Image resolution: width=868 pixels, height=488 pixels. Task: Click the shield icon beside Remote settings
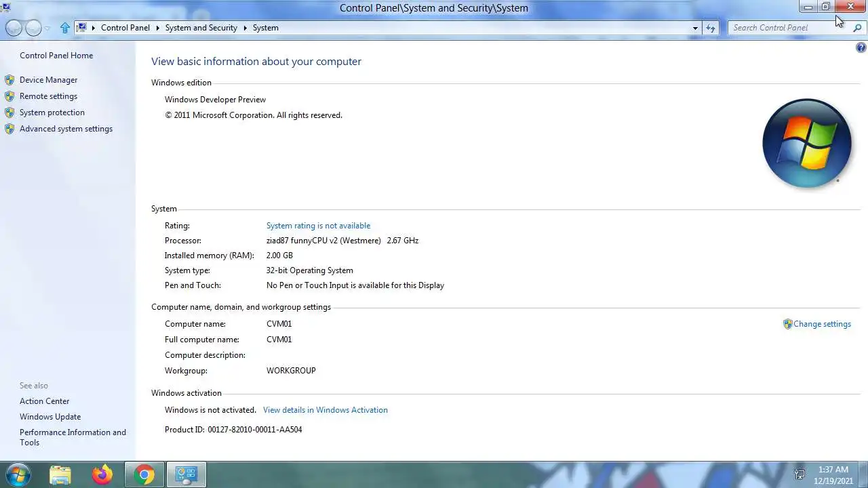click(9, 96)
